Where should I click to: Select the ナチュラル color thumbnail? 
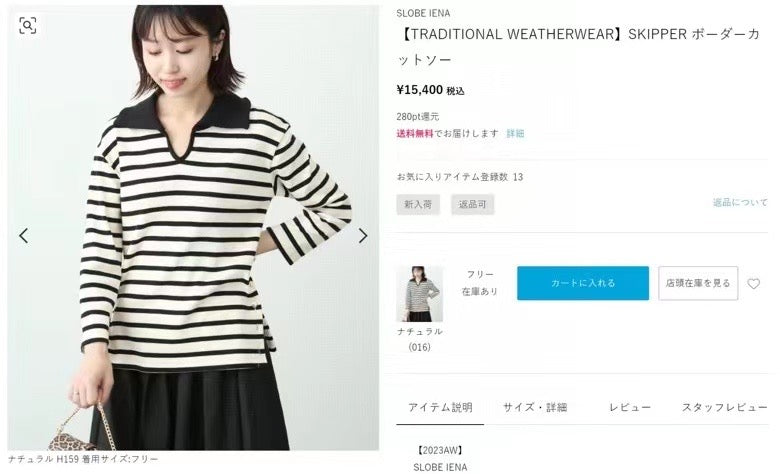click(419, 293)
